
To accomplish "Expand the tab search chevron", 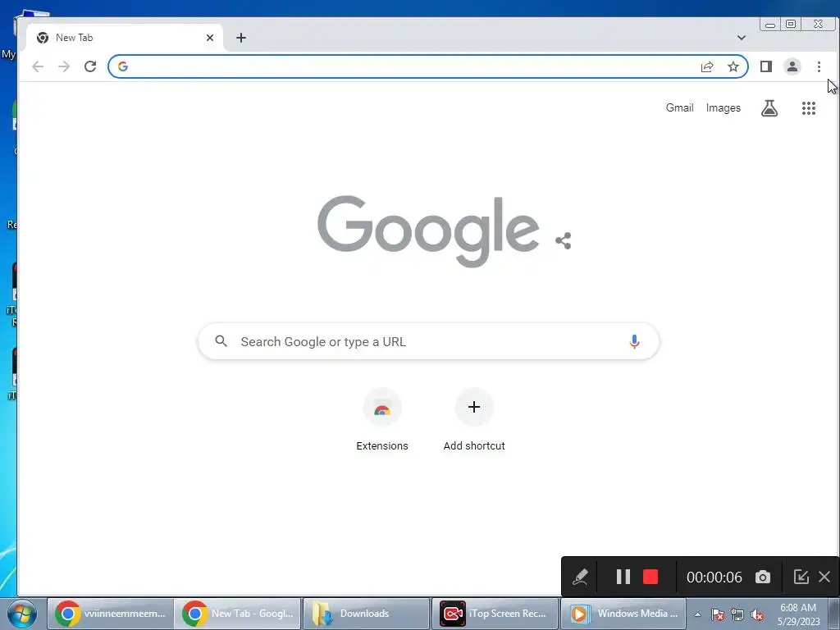I will 742,38.
